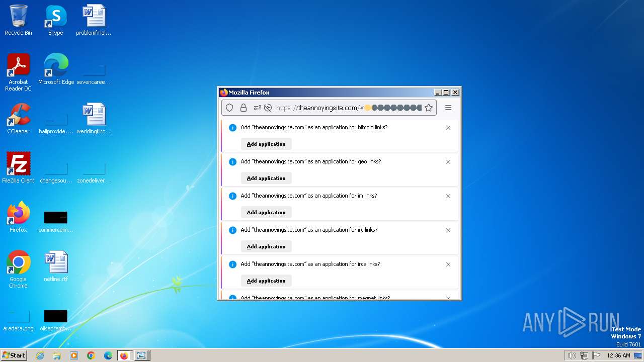Open the netline.rtf document icon

point(56,266)
